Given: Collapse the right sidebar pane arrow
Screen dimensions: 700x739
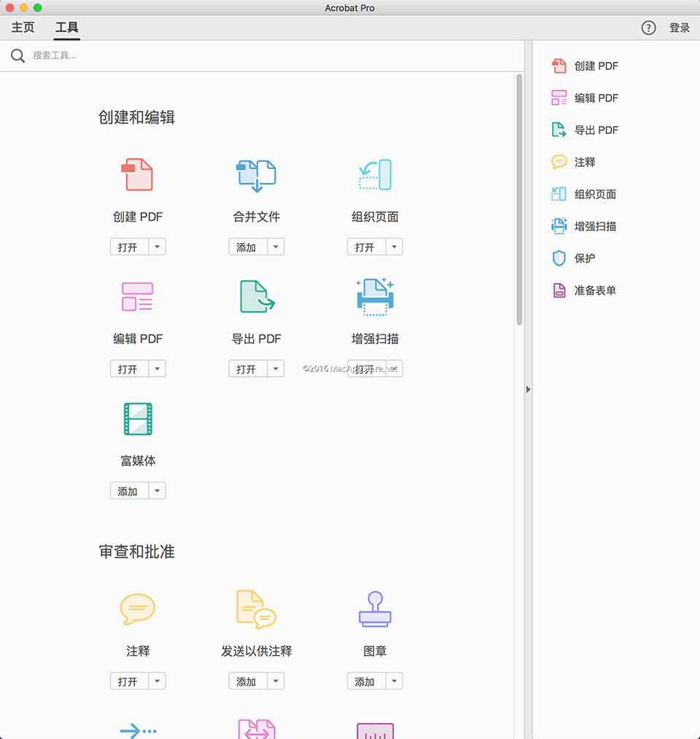Looking at the screenshot, I should click(528, 389).
